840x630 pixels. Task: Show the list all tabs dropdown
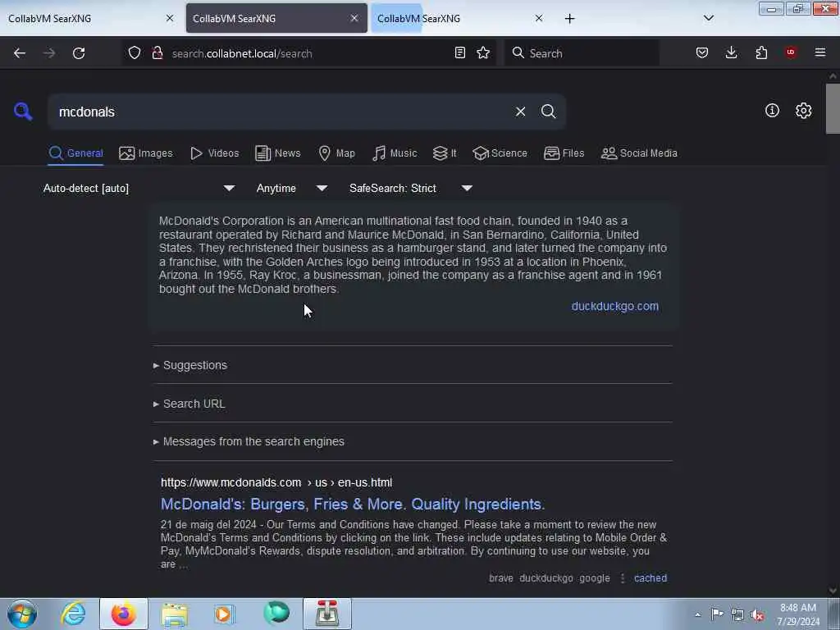[x=708, y=18]
